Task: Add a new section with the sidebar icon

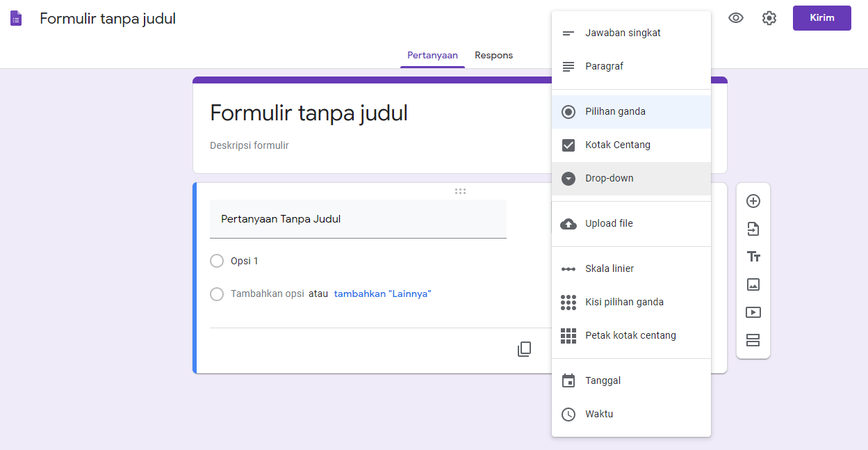Action: tap(753, 340)
